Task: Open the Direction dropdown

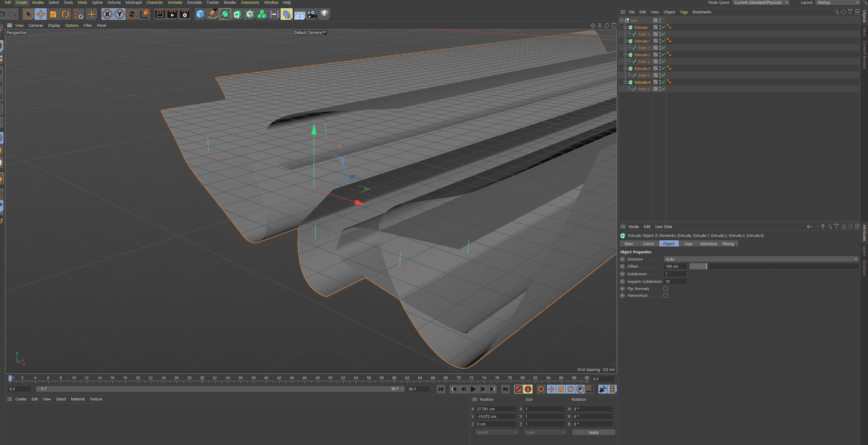Action: 761,259
